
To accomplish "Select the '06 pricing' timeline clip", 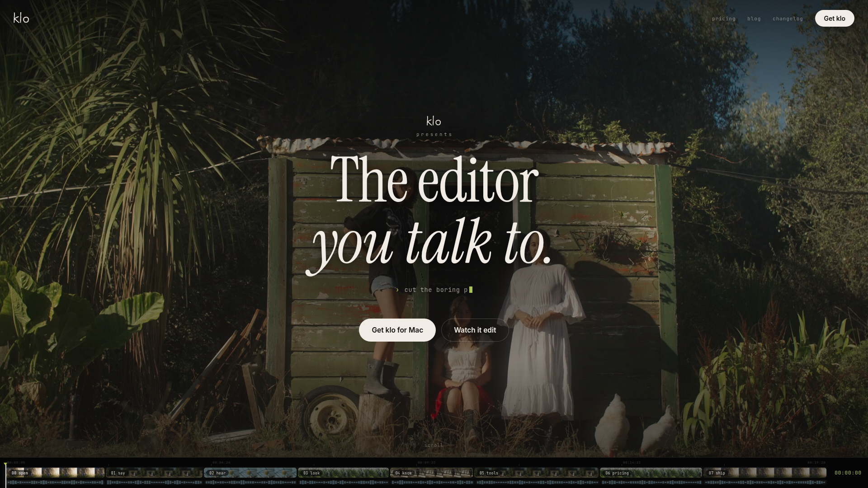I will pyautogui.click(x=651, y=473).
